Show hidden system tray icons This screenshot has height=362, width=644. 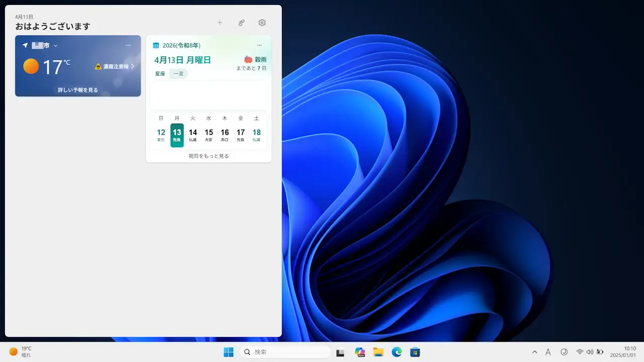(534, 352)
